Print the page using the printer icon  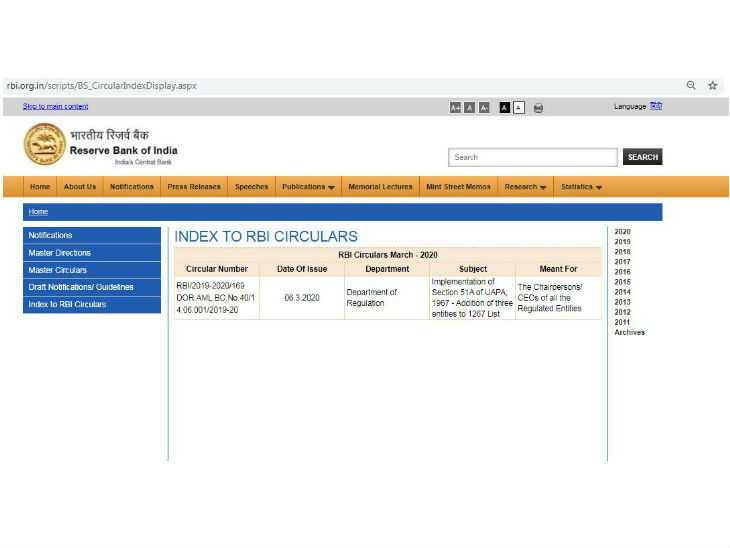pyautogui.click(x=538, y=108)
